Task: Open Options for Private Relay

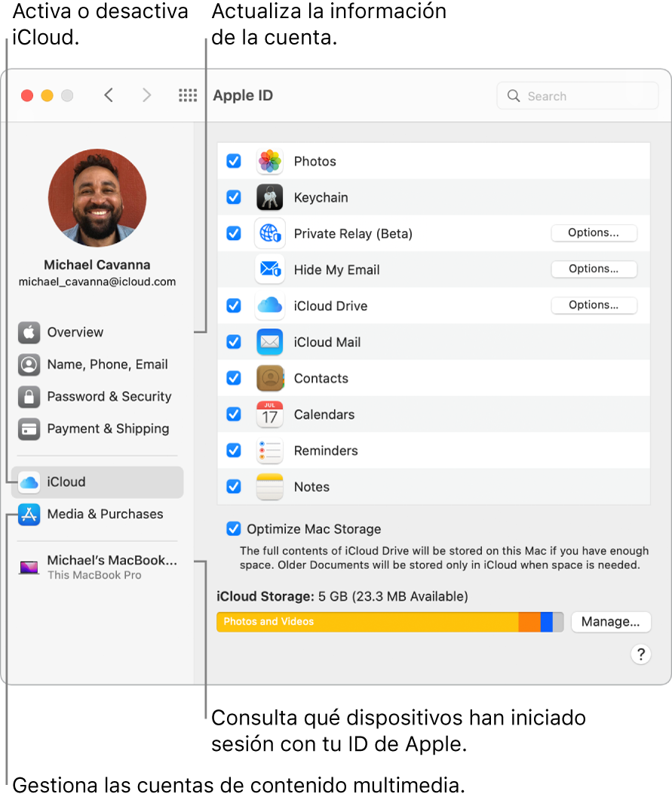Action: point(594,232)
